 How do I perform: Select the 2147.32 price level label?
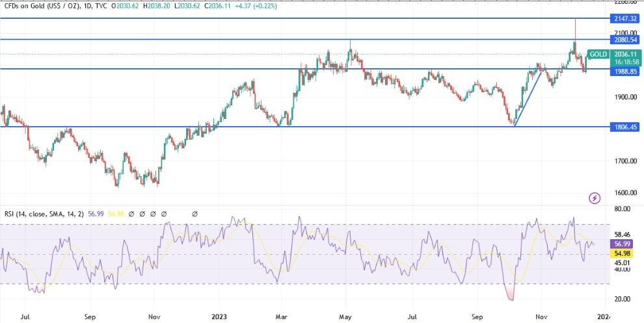(x=624, y=18)
